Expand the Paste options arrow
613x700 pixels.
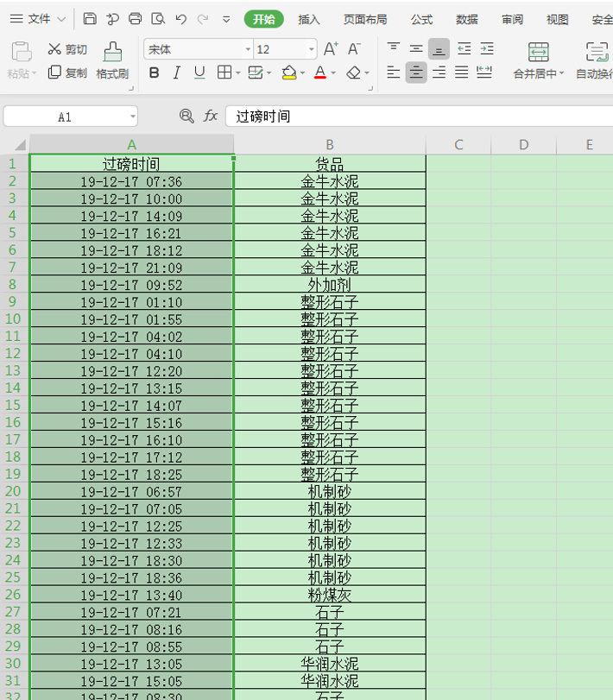coord(34,73)
